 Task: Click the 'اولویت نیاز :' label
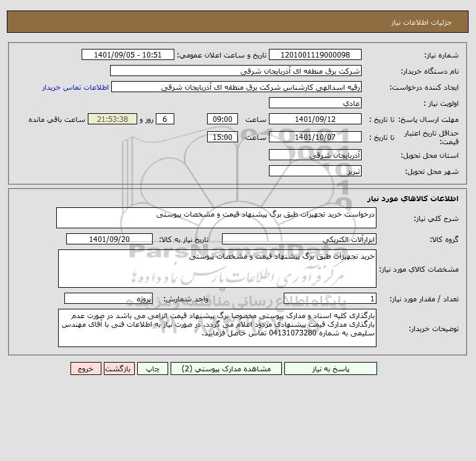pos(441,103)
